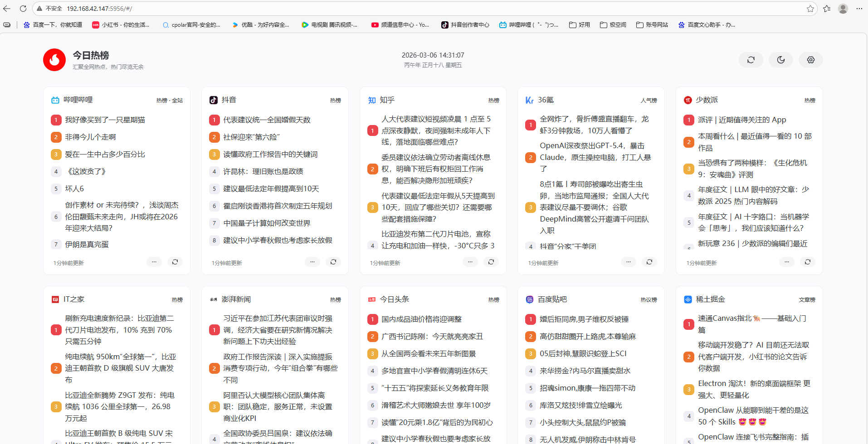The height and width of the screenshot is (444, 868).
Task: Open the 账号网站 bookmarks folder
Action: click(x=652, y=25)
